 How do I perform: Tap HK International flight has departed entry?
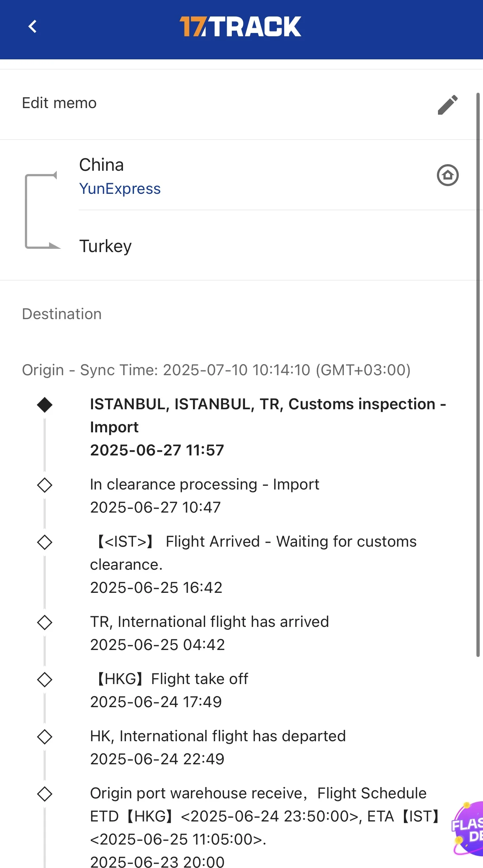[218, 747]
